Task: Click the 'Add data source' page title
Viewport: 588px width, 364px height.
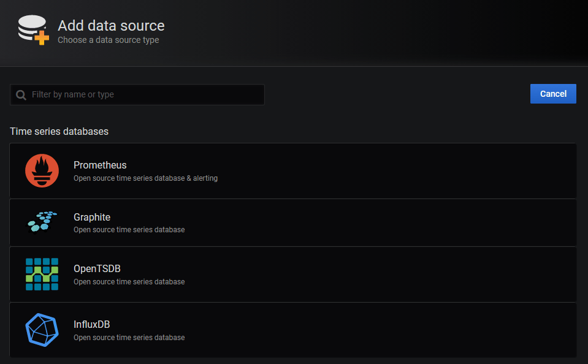Action: click(111, 26)
